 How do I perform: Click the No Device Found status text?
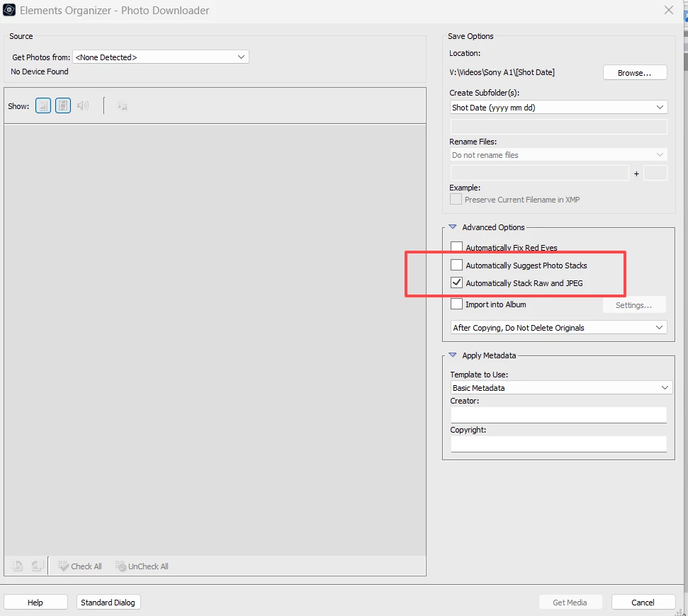pyautogui.click(x=40, y=72)
